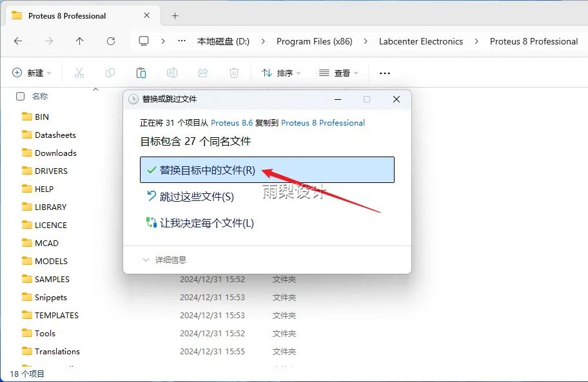Click the Paste clipboard icon

tap(141, 73)
